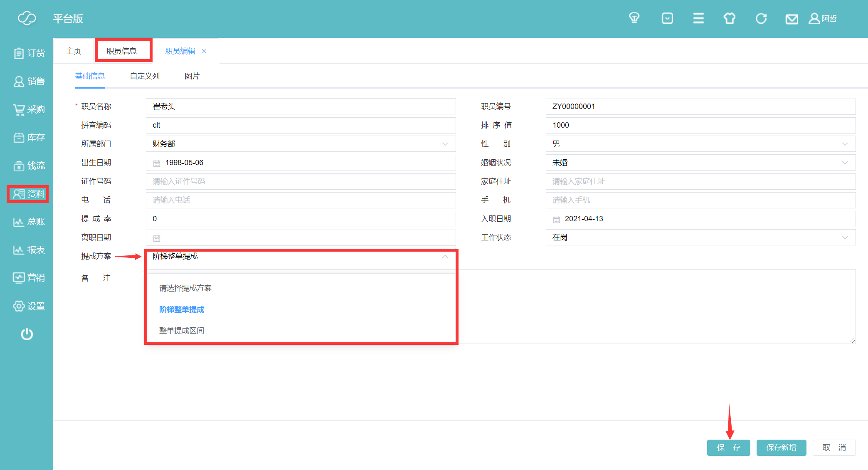Close the 职员编辑 tab
Screen dimensions: 868x470
pyautogui.click(x=204, y=51)
